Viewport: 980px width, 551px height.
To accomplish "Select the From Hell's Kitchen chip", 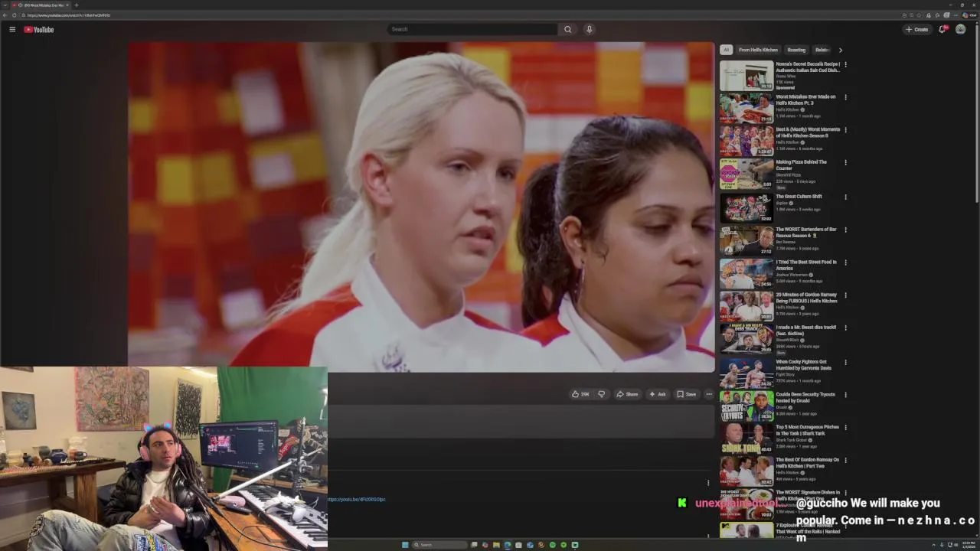I will (x=758, y=50).
